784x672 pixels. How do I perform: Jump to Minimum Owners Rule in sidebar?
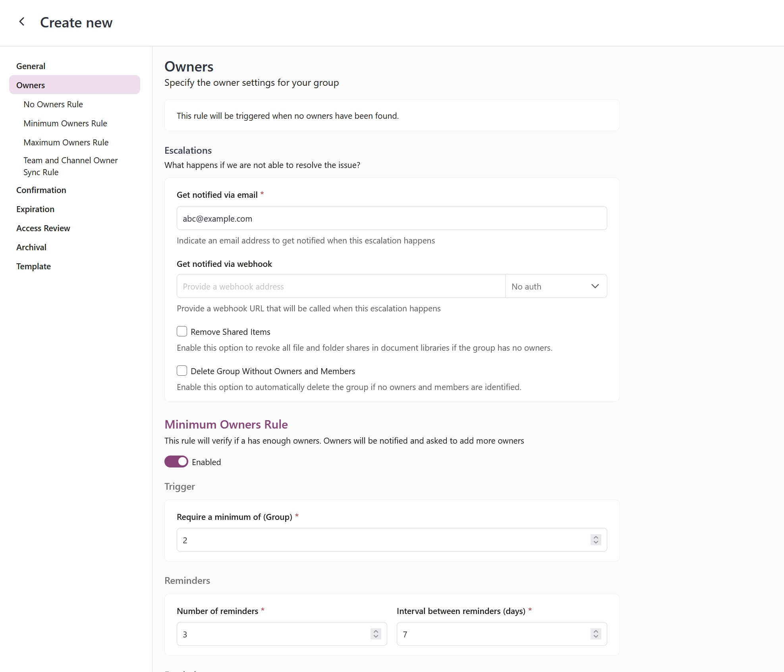pos(65,124)
